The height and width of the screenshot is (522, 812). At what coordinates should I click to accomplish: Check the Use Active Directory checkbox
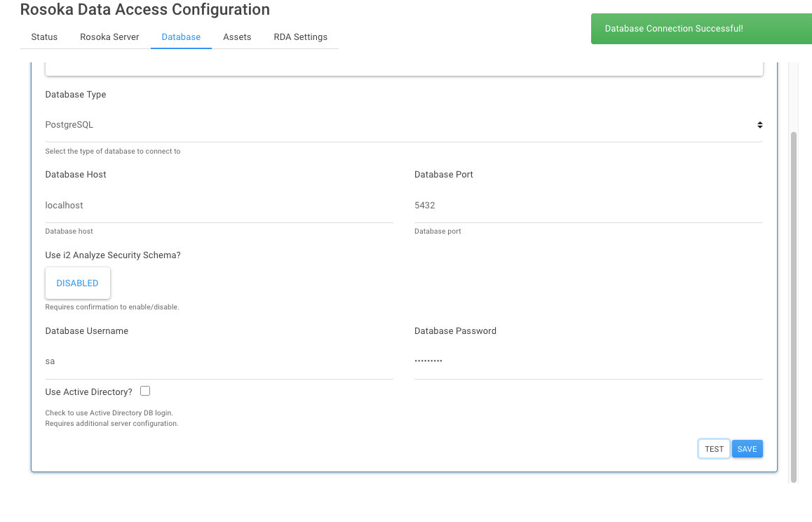click(145, 391)
